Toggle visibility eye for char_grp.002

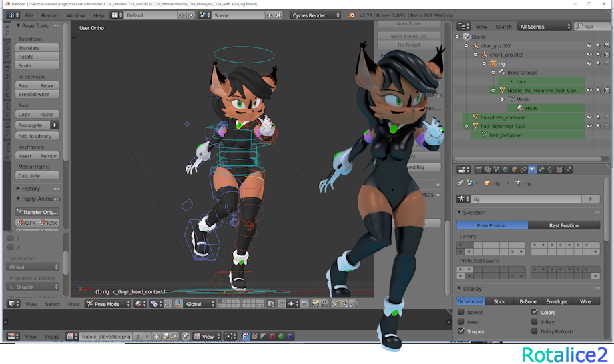point(589,46)
